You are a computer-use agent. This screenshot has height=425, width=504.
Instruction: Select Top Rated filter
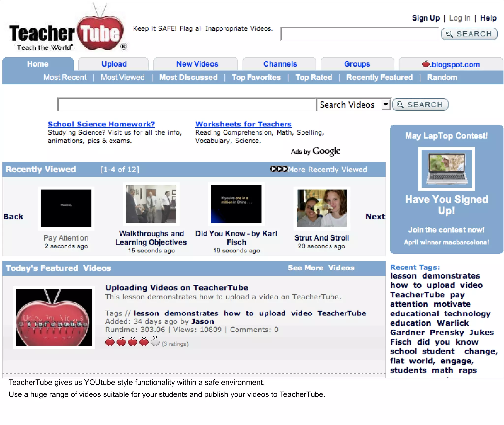click(314, 77)
